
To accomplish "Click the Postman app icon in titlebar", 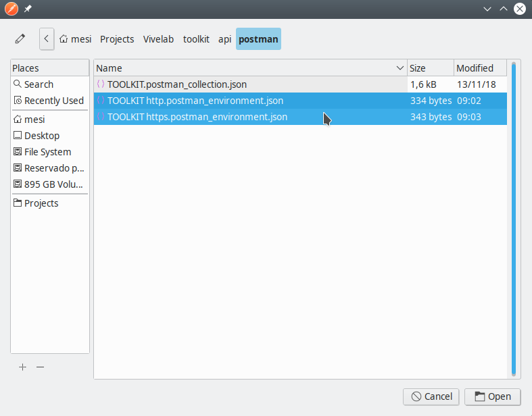I will coord(11,9).
